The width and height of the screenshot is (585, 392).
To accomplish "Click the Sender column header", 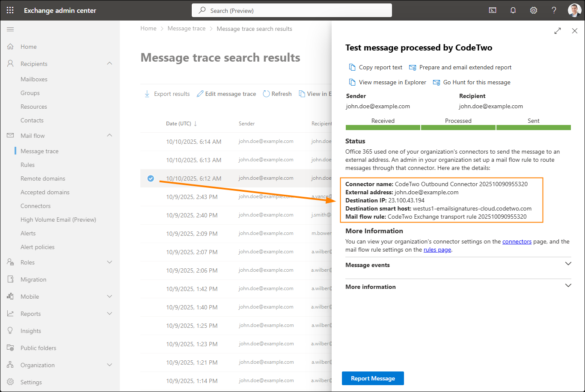I will pyautogui.click(x=246, y=124).
